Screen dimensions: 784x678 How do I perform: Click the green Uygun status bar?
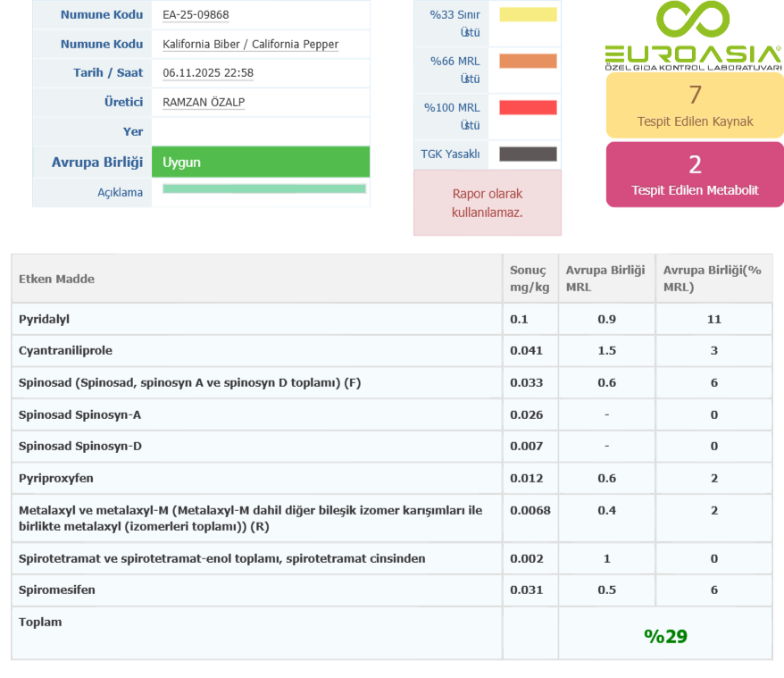point(261,163)
